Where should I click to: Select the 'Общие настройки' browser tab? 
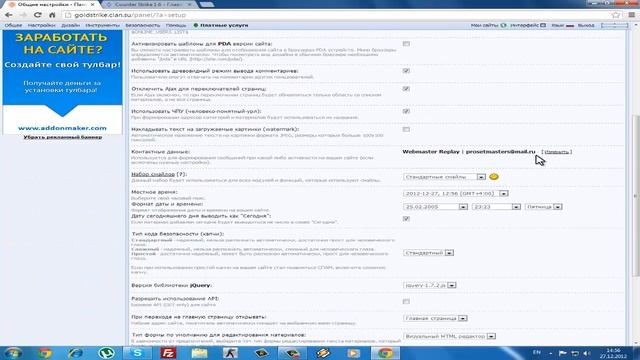[52, 4]
